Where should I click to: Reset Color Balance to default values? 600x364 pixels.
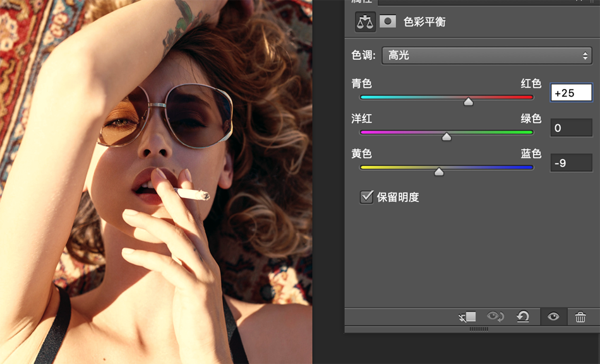click(x=523, y=317)
